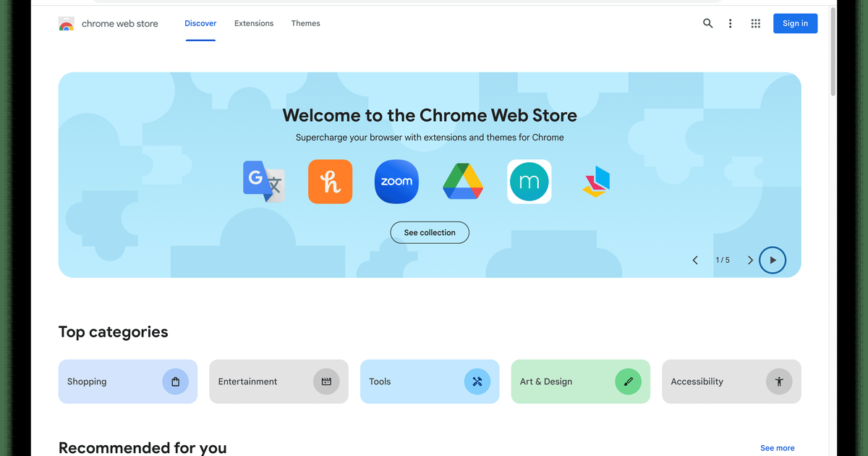Viewport: 868px width, 456px height.
Task: Click the See collection button
Action: [x=430, y=232]
